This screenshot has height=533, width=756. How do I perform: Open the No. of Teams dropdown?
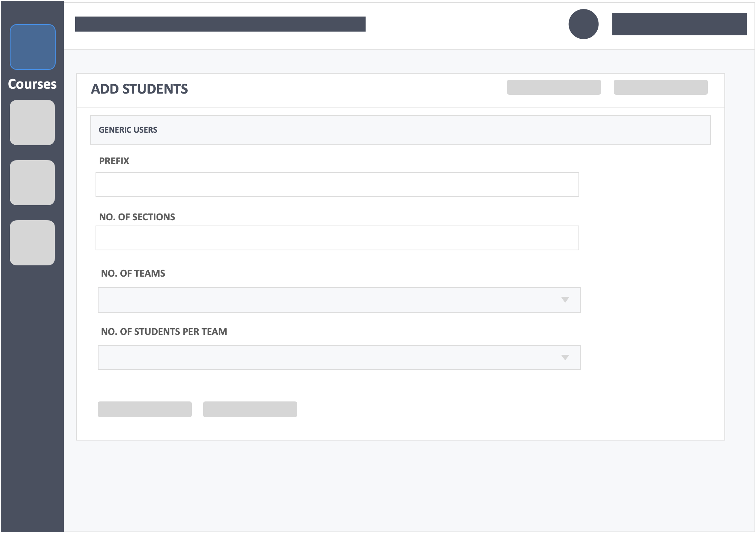(339, 300)
